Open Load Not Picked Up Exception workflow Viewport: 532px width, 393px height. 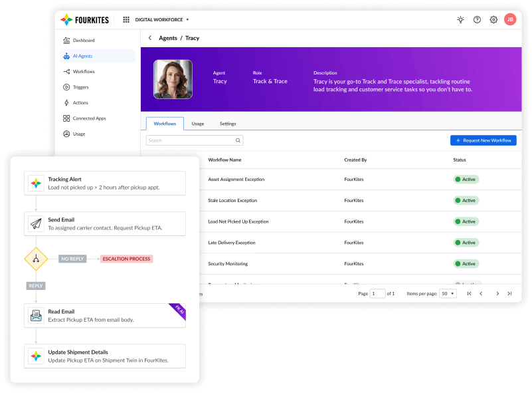238,221
